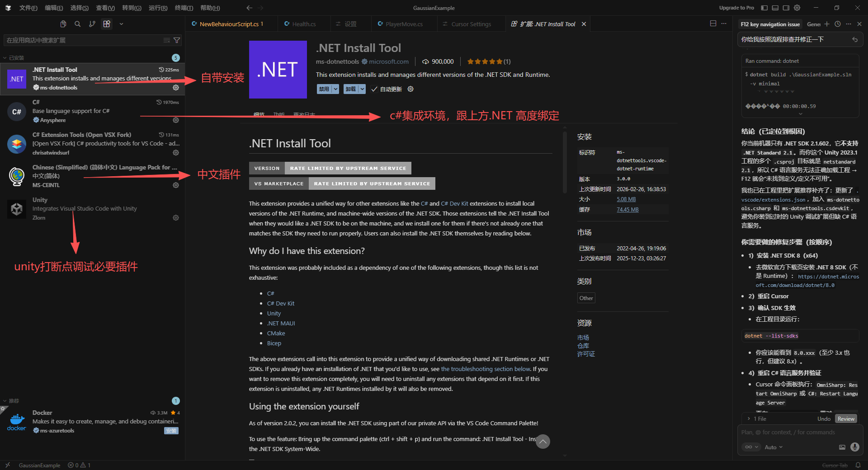Open gear menu for C# extension row

click(x=176, y=120)
